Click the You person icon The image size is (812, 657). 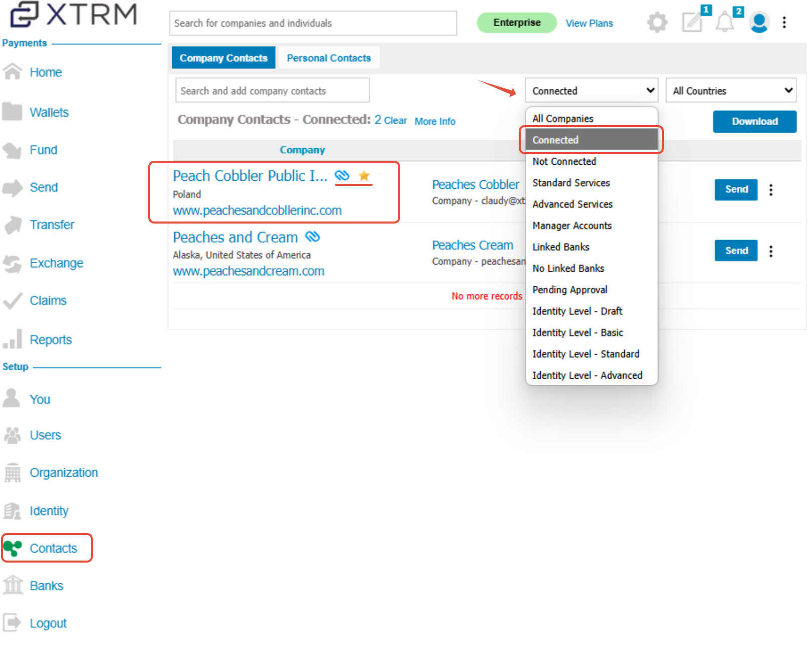pyautogui.click(x=11, y=398)
